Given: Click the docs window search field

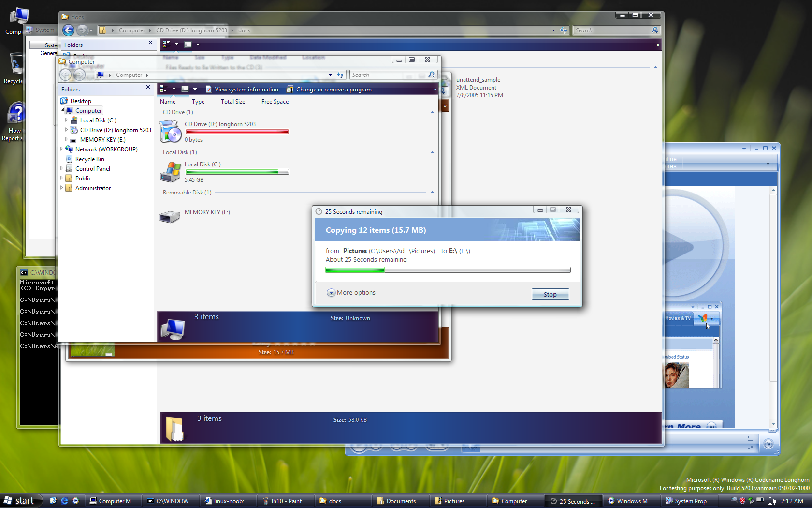Looking at the screenshot, I should coord(612,30).
